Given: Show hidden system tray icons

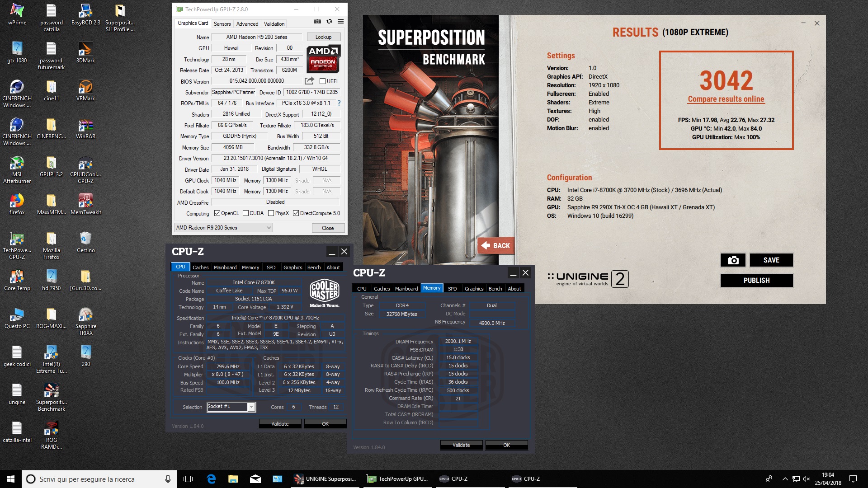Looking at the screenshot, I should coord(785,479).
